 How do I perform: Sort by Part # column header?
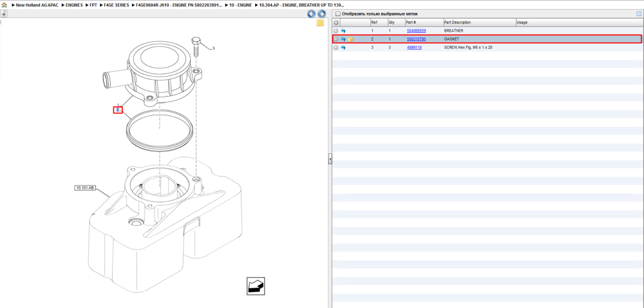coord(424,23)
